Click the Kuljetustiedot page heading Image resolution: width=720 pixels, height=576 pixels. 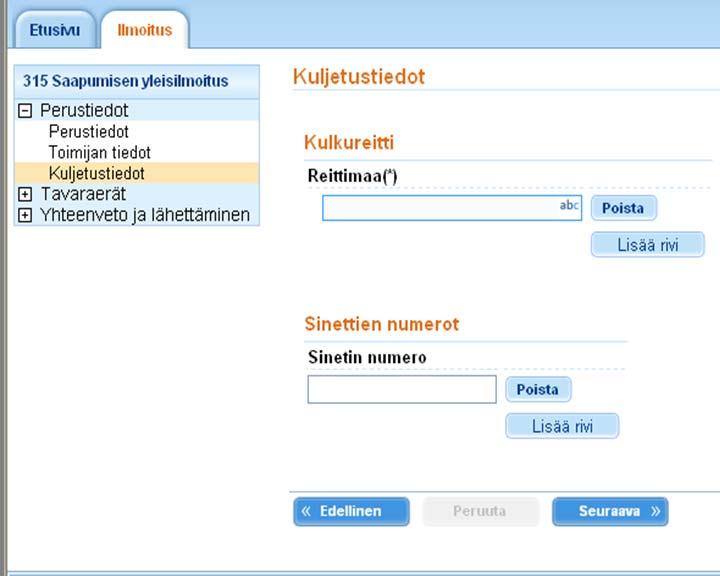pos(359,77)
